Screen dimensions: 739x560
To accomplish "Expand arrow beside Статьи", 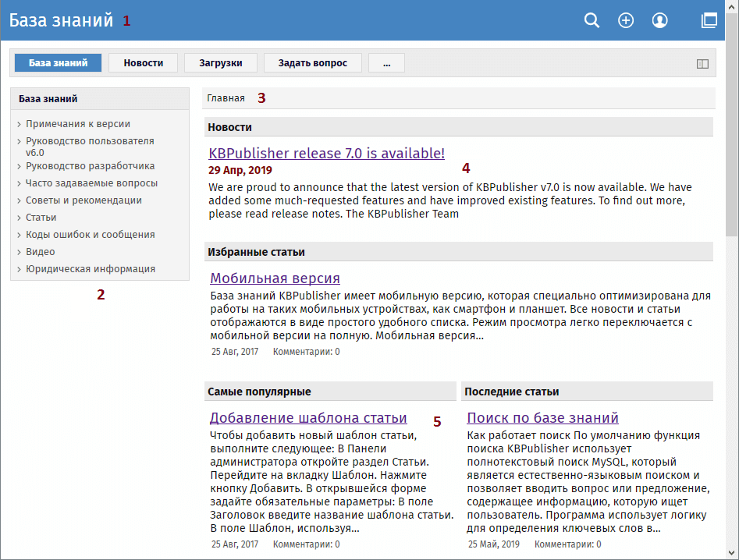I will (20, 218).
